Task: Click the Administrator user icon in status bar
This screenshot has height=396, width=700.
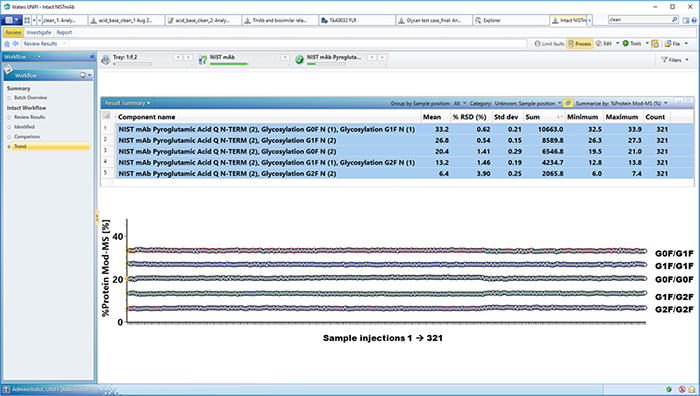Action: tap(6, 389)
